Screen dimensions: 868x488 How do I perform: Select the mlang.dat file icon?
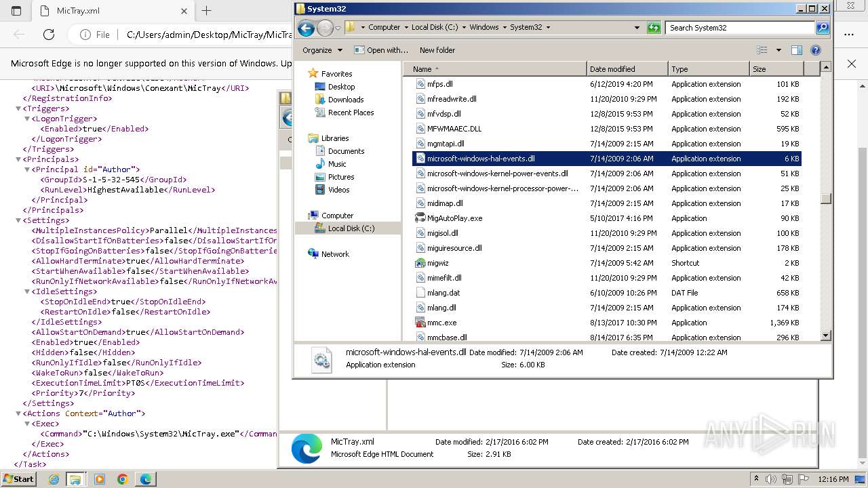point(421,293)
